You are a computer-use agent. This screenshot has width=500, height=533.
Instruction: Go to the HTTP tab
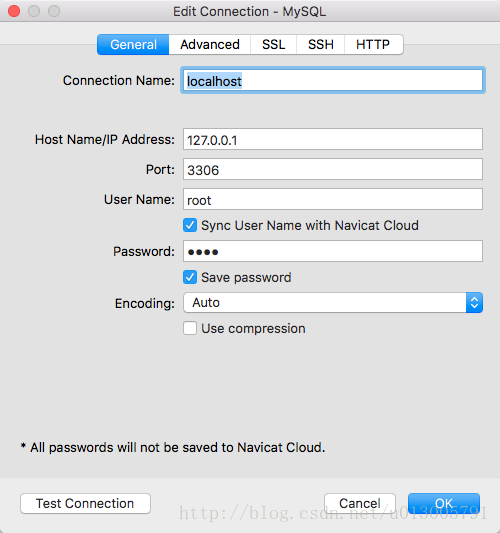[x=374, y=45]
